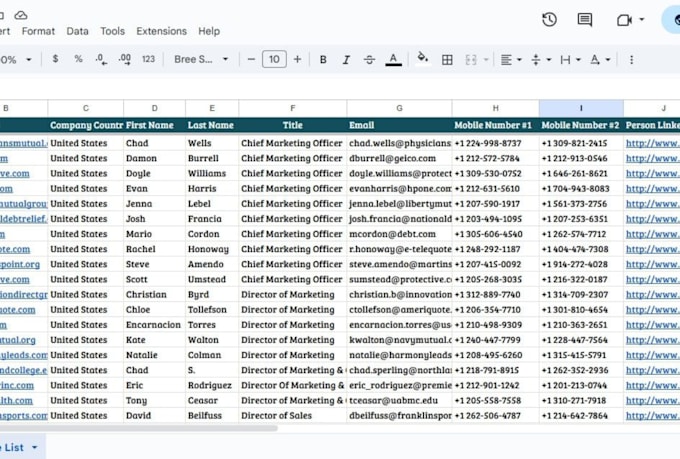
Task: Open List sheet tab dropdown arrow
Action: coord(35,447)
